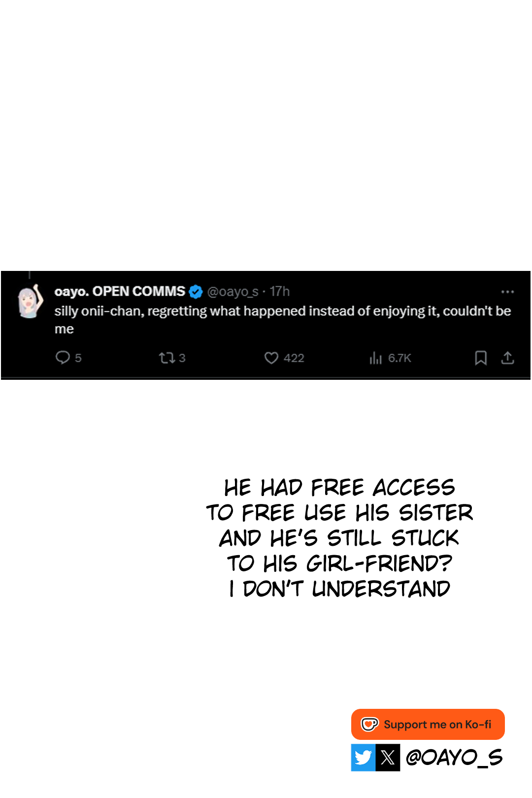This screenshot has height=798, width=532.
Task: Click the 422 likes count
Action: (294, 358)
